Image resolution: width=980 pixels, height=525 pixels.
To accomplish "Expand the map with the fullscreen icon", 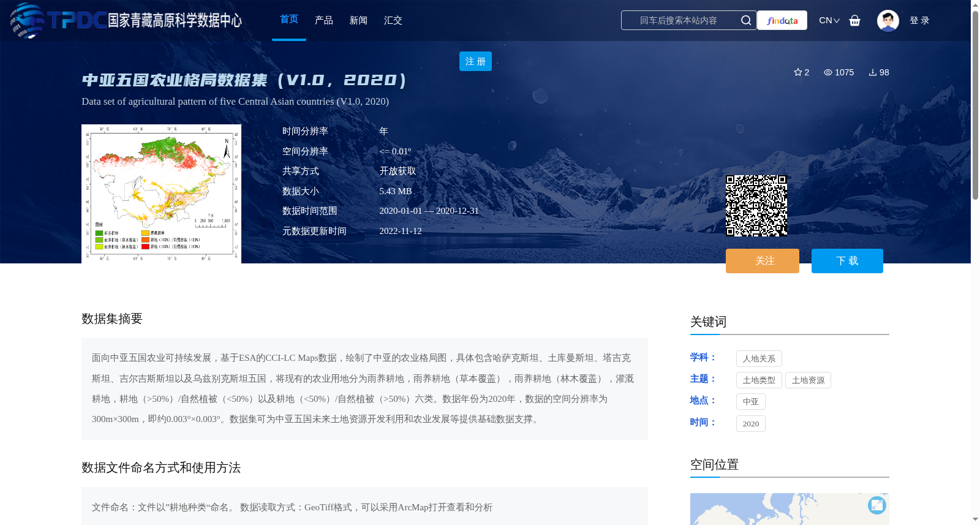I will (876, 505).
